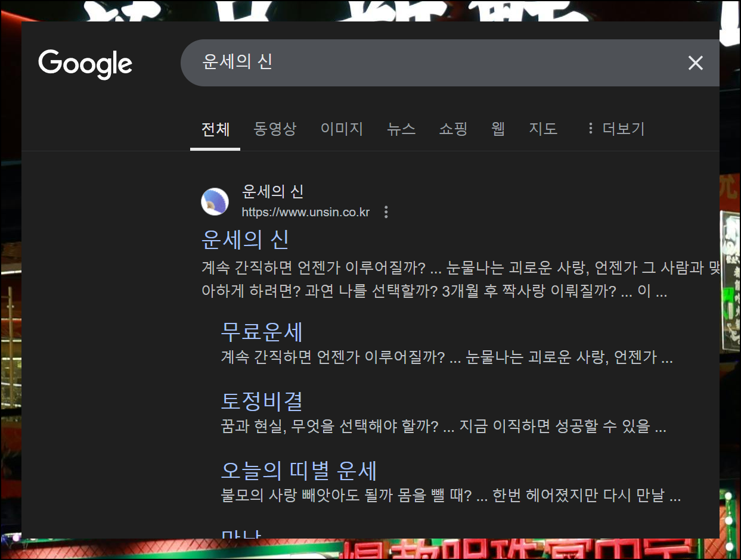
Task: Click the 운세의 신 site name above URL
Action: pos(273,192)
